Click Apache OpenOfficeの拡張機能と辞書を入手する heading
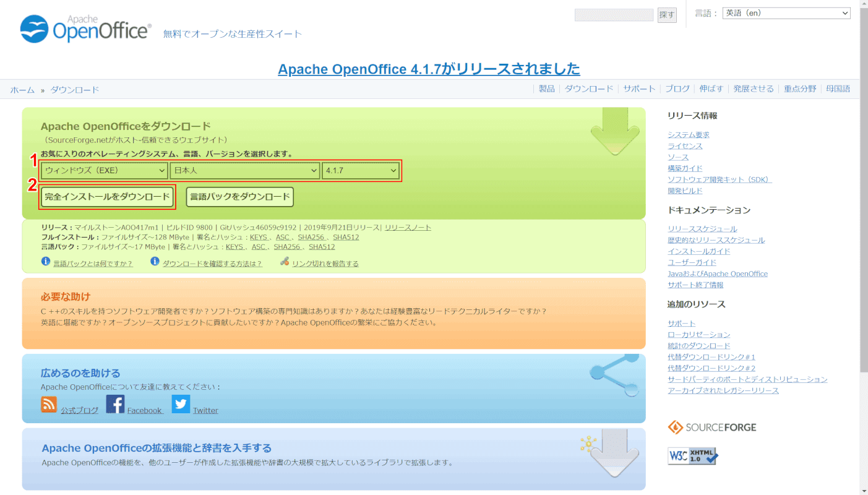868x495 pixels. (157, 448)
